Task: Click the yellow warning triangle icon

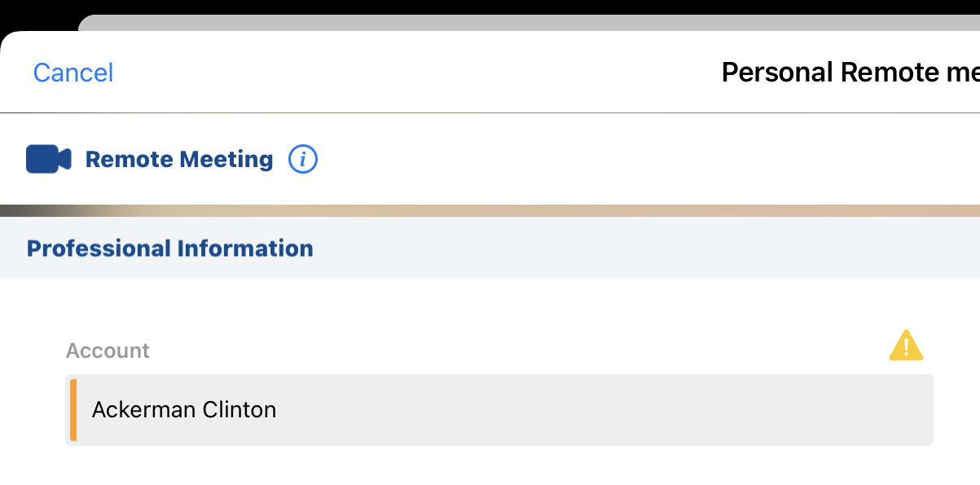Action: (906, 346)
